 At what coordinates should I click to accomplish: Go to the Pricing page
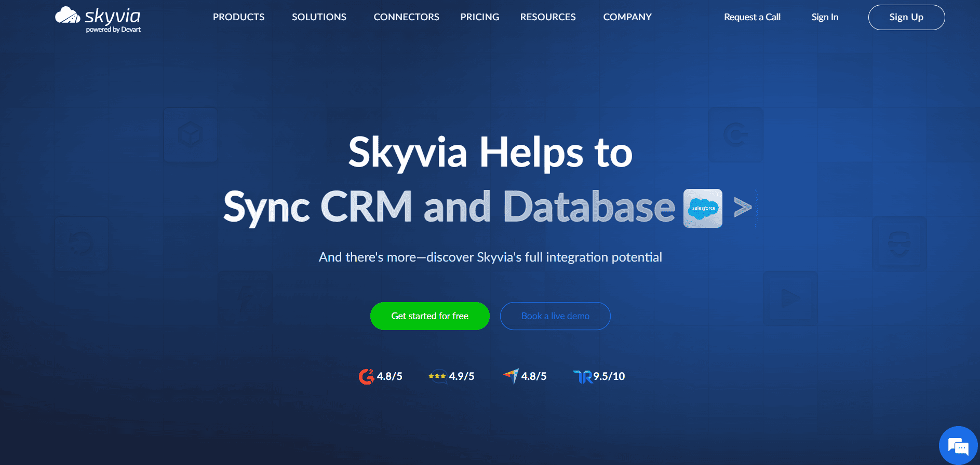479,17
